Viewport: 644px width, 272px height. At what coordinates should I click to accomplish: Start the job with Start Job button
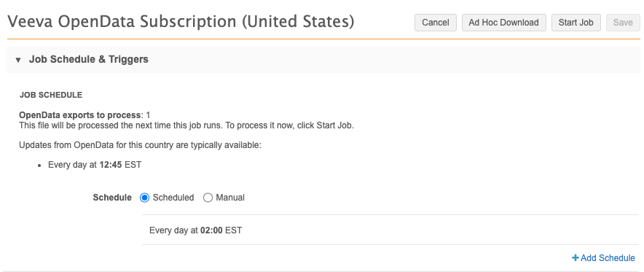coord(576,23)
